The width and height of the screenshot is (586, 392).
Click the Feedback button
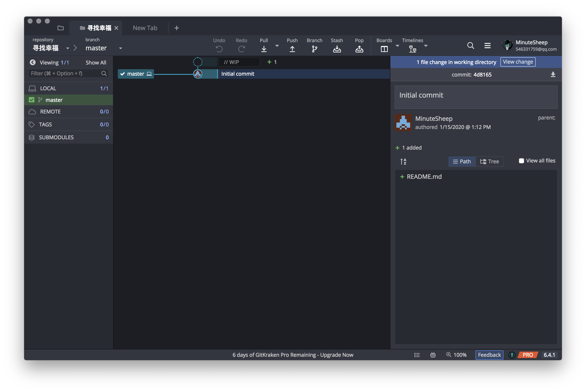point(489,355)
